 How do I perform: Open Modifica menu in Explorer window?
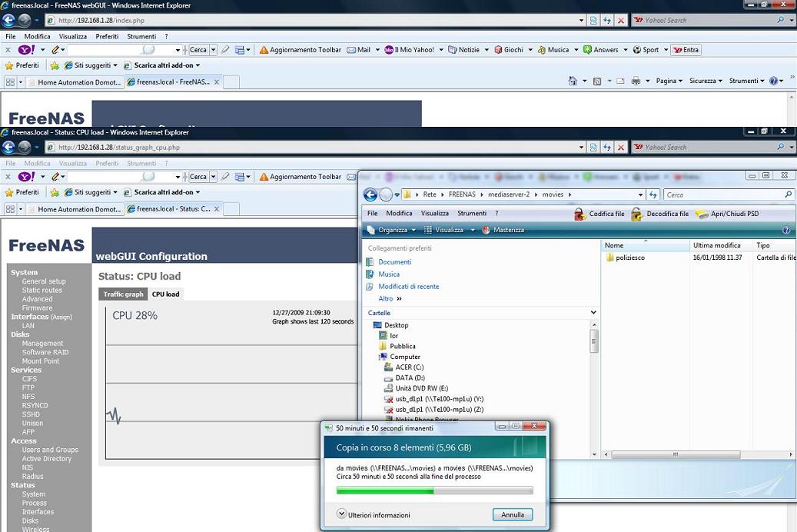coord(399,214)
